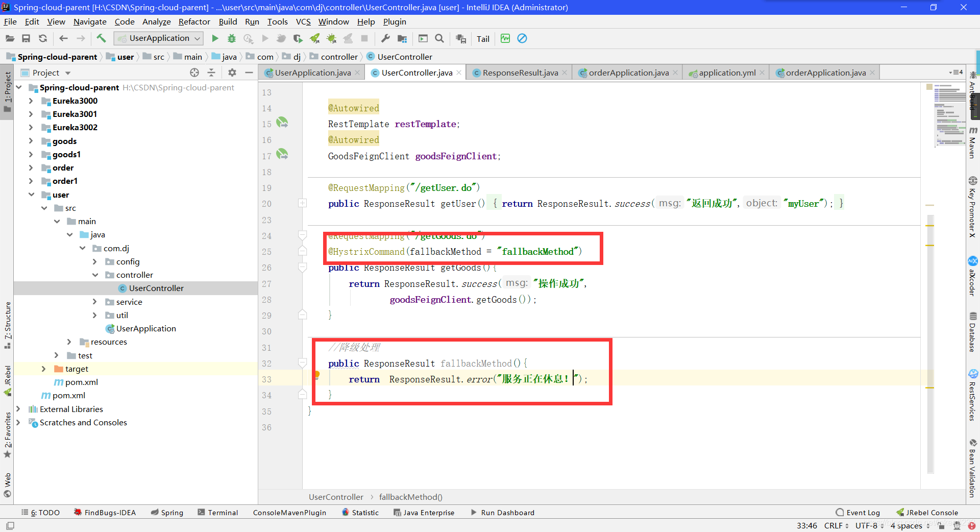Fold the fallbackMethod at line 32
This screenshot has width=980, height=532.
(x=302, y=363)
